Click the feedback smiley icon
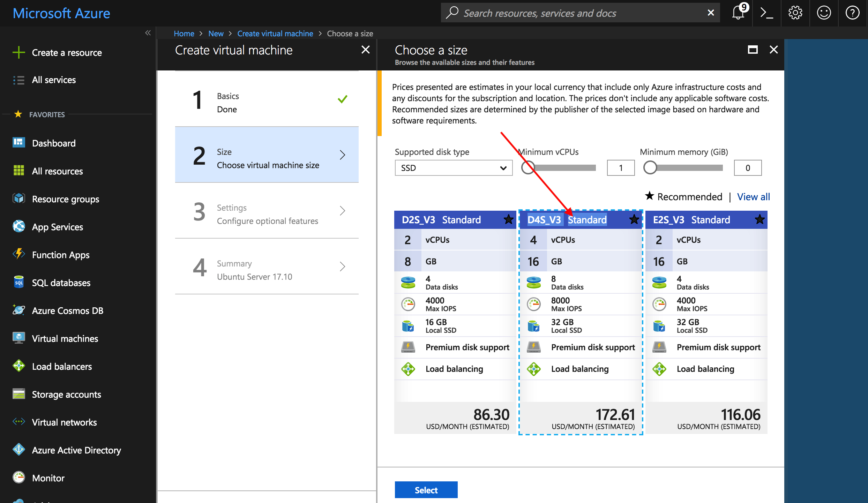The image size is (868, 503). click(824, 13)
